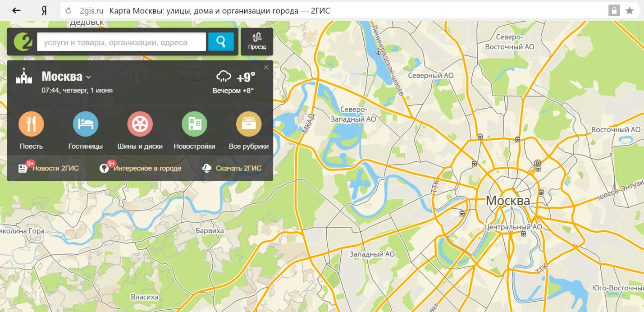Open the Yandex home button

[44, 10]
